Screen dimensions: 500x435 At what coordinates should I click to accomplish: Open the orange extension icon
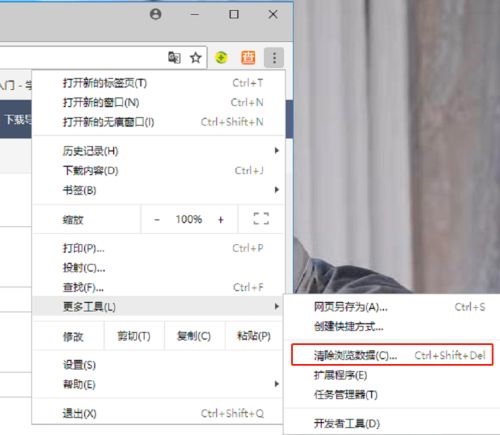click(248, 58)
